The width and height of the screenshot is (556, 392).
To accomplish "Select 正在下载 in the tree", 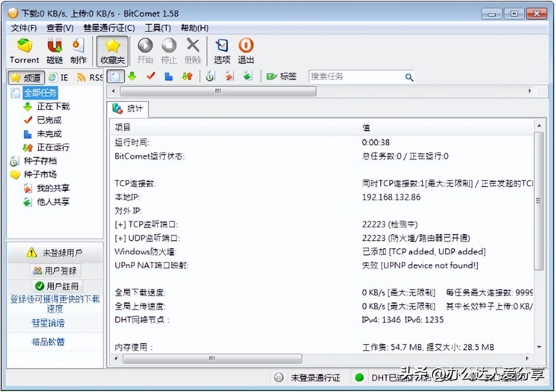I will (53, 106).
